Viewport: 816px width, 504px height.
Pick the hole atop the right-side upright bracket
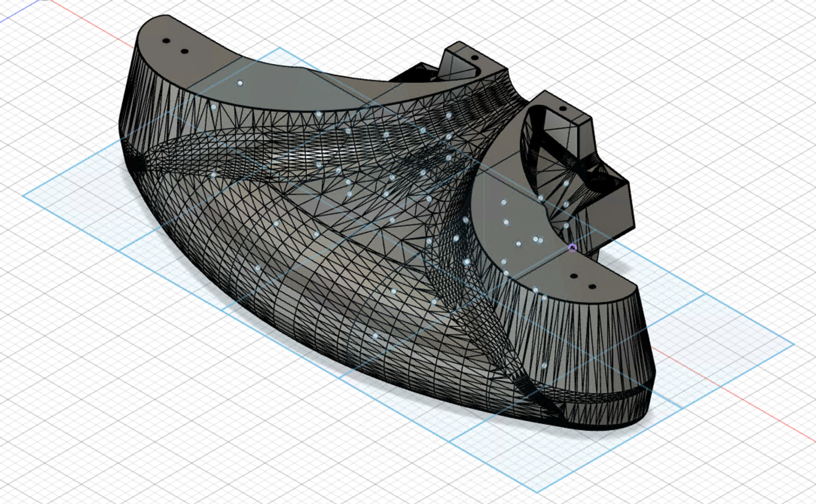click(x=563, y=108)
